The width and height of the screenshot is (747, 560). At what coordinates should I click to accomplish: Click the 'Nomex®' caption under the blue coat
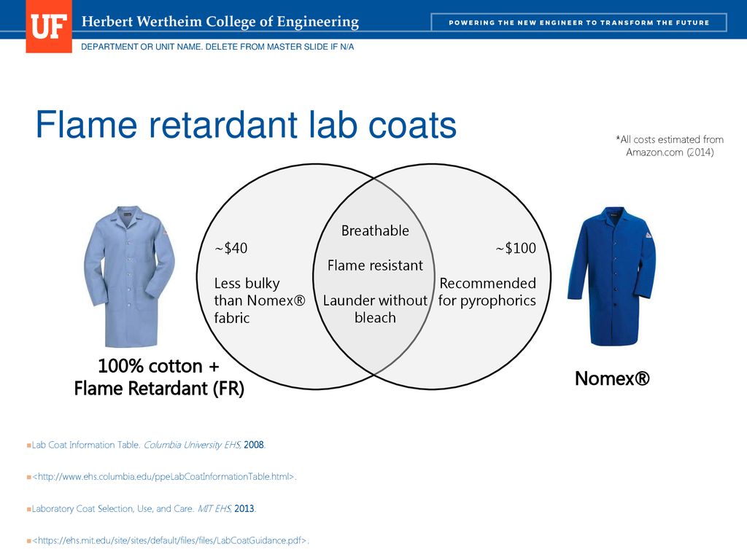(612, 378)
